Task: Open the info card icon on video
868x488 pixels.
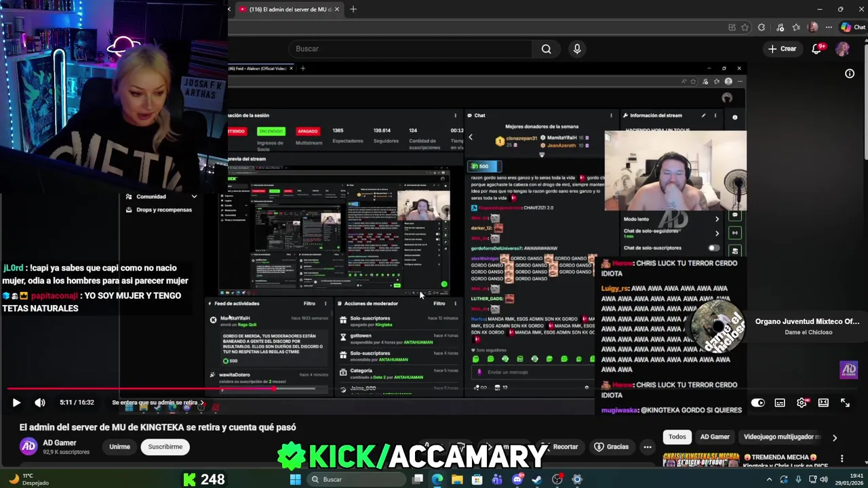Action: (x=850, y=74)
